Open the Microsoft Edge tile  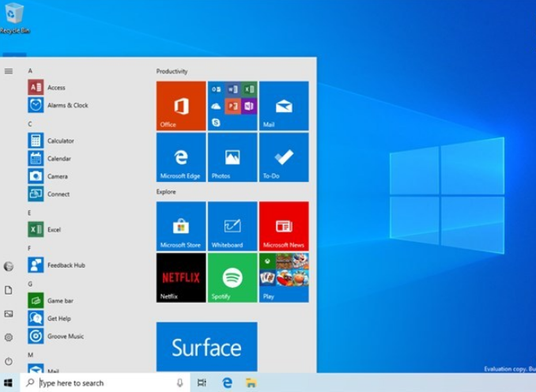[x=181, y=157]
